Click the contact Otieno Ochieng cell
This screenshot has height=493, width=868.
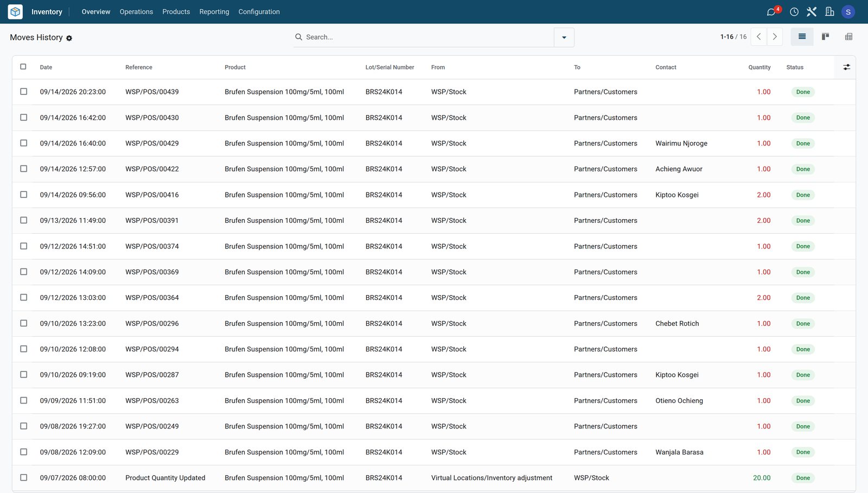679,401
